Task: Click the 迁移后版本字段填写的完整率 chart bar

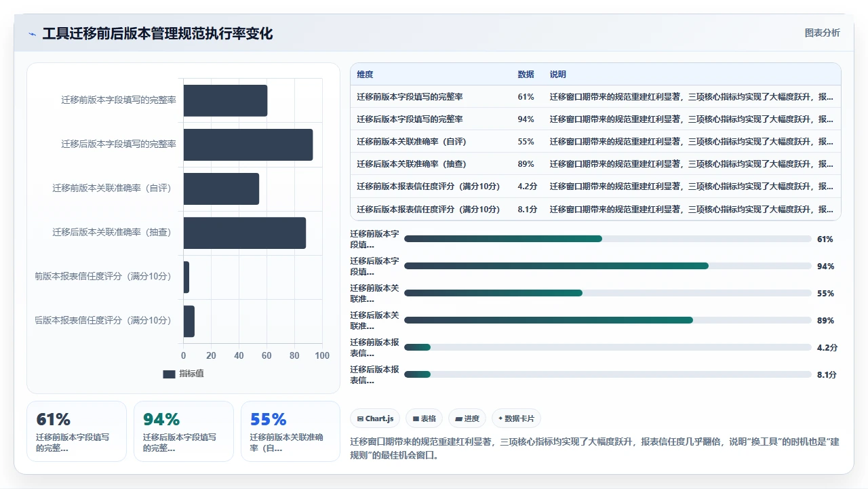Action: coord(248,144)
